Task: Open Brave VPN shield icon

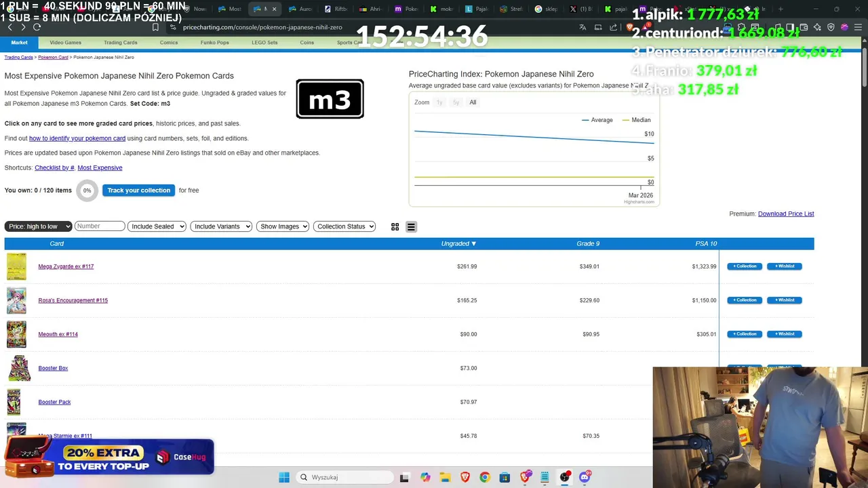Action: click(831, 27)
